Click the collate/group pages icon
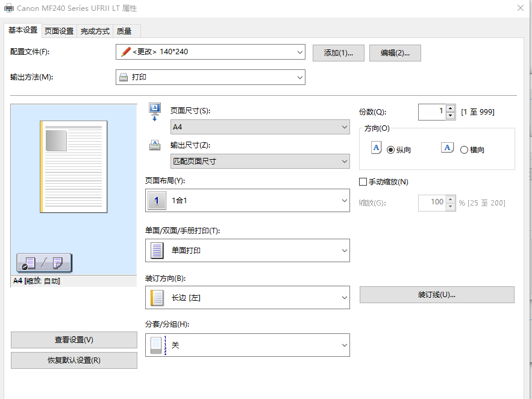Image resolution: width=532 pixels, height=399 pixels. 158,345
